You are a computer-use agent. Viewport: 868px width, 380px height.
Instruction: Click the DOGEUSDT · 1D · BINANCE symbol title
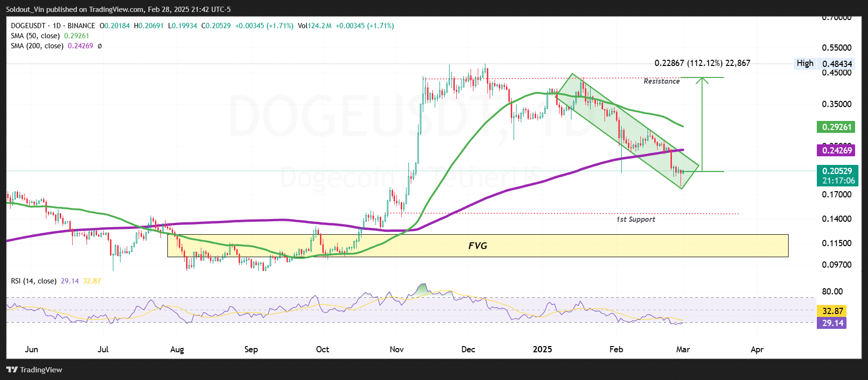[x=53, y=26]
